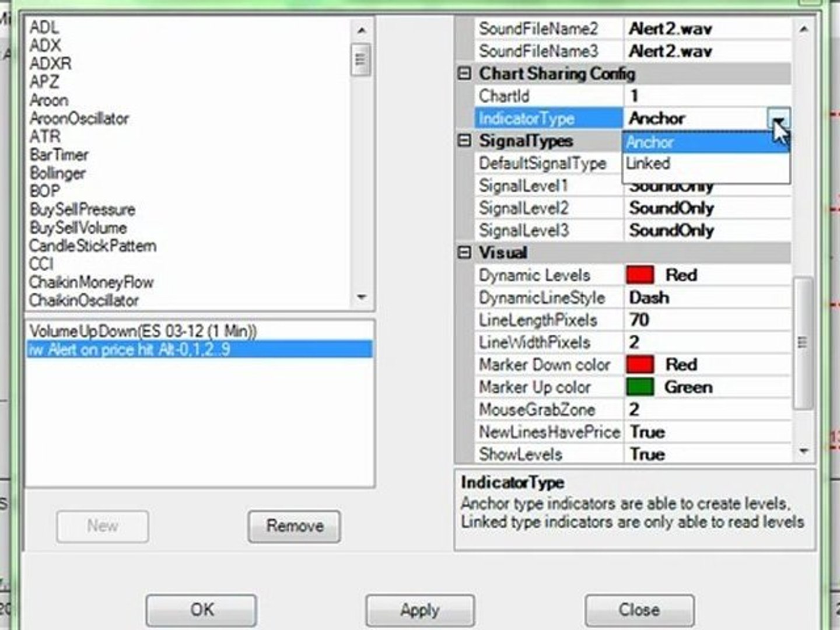Click the Remove button
The width and height of the screenshot is (840, 630).
(x=295, y=526)
